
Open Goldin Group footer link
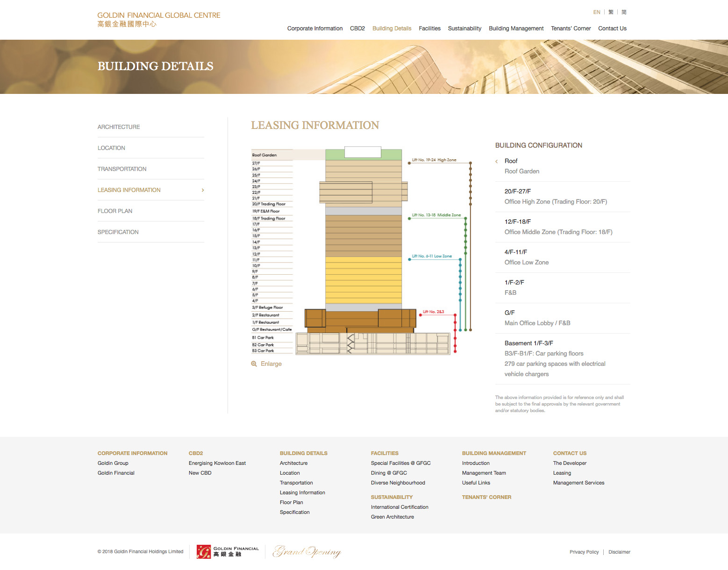[113, 463]
